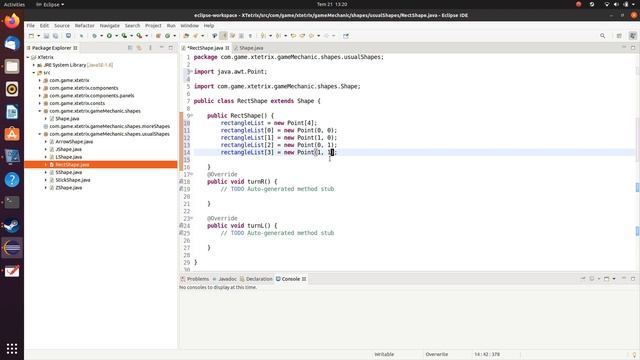This screenshot has width=640, height=360.
Task: Collapse the XTetrix project node
Action: (x=28, y=58)
